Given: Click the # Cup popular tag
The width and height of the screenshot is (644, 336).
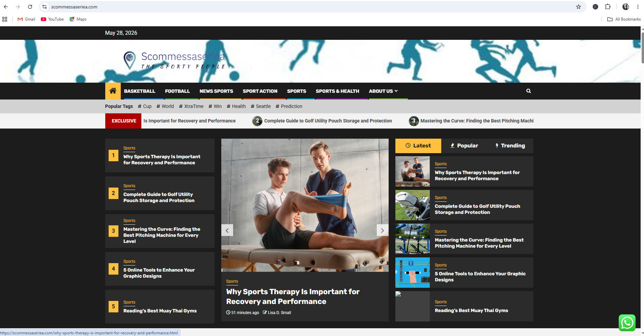Looking at the screenshot, I should point(145,106).
